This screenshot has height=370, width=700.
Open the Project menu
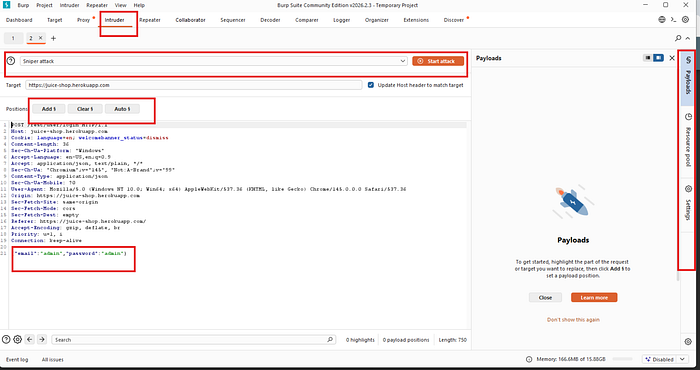click(44, 5)
